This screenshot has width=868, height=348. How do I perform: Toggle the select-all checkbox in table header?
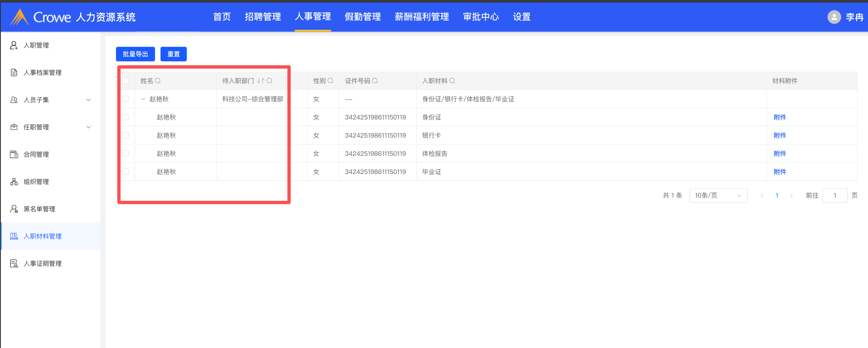pyautogui.click(x=126, y=81)
